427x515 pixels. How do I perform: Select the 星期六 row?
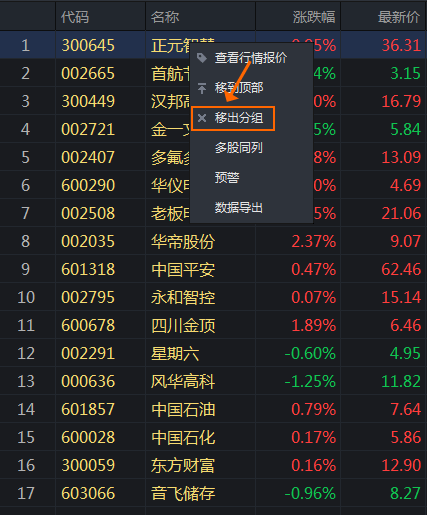tap(213, 353)
